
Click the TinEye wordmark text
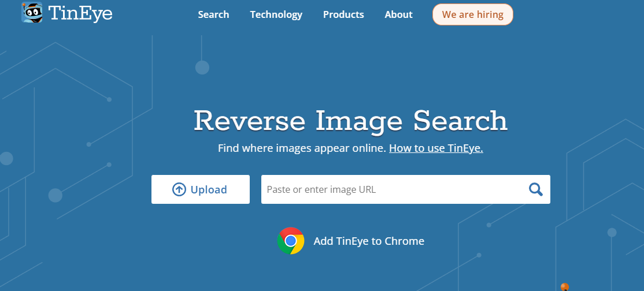[80, 13]
